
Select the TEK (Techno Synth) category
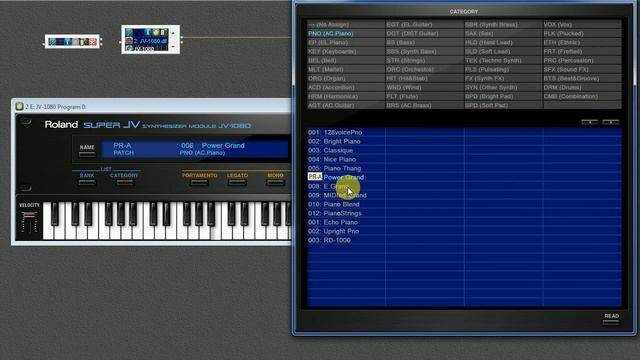pyautogui.click(x=503, y=60)
